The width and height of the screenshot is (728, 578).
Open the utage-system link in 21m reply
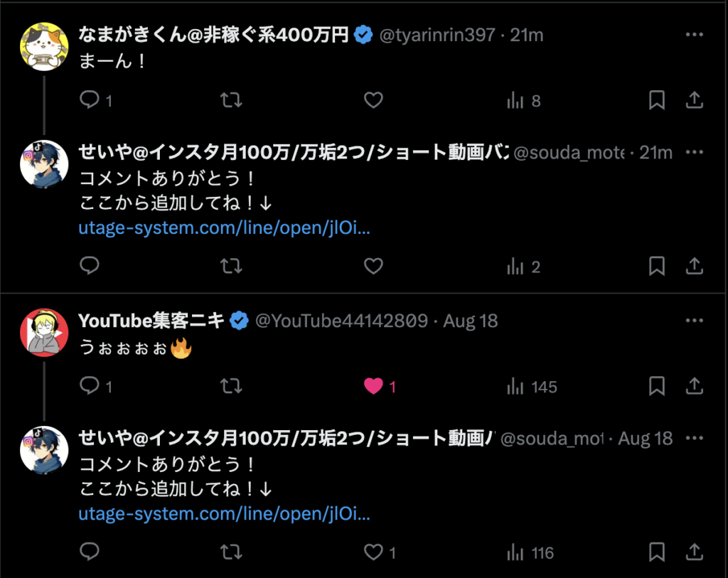(x=225, y=229)
